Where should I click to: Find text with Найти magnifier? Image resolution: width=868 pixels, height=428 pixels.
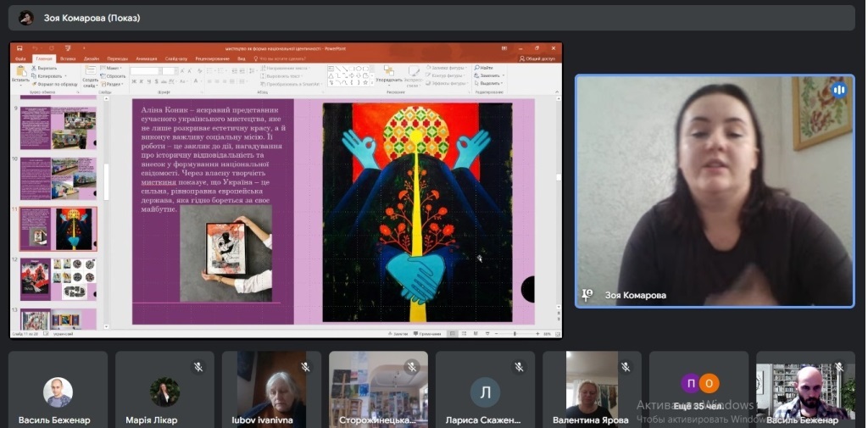pos(483,68)
